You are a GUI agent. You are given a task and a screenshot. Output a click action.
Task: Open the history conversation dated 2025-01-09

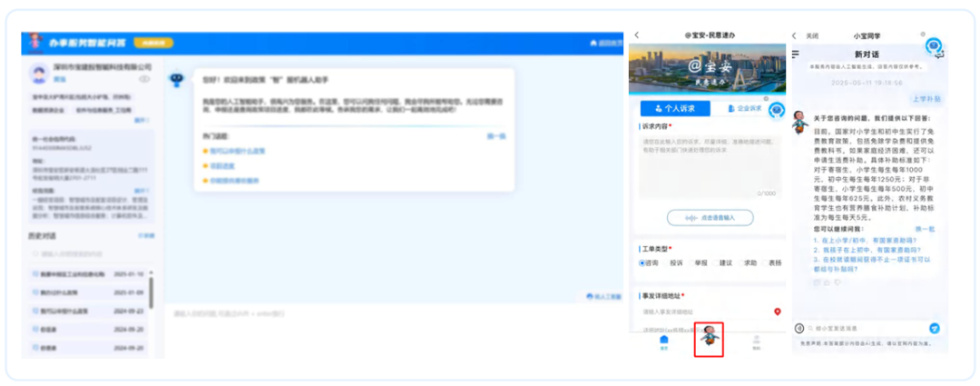(88, 292)
